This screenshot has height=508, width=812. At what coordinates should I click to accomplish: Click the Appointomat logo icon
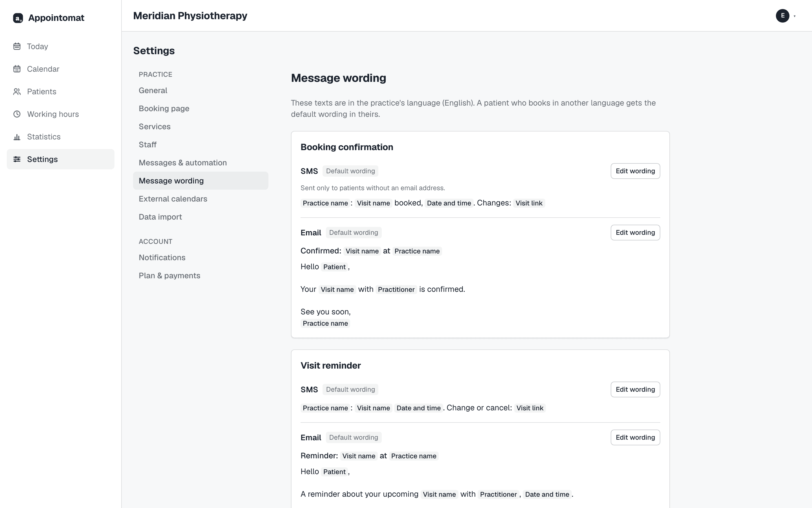tap(18, 18)
